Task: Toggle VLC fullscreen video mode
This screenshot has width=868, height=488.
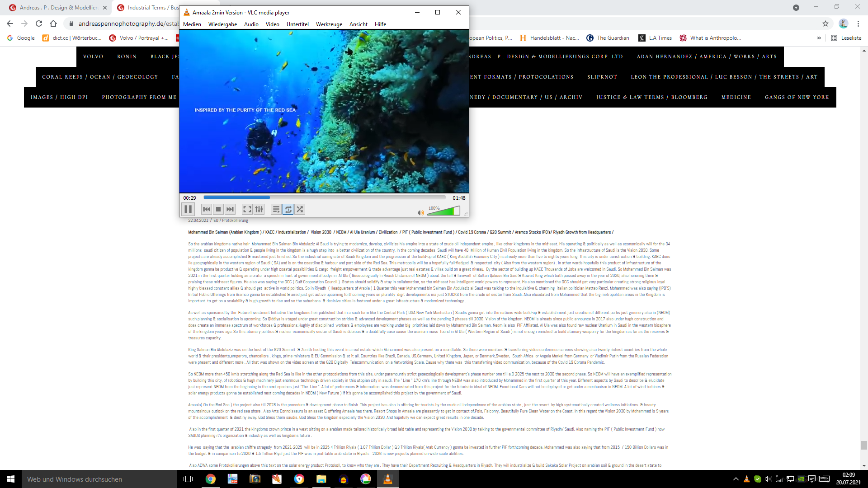Action: [x=247, y=209]
